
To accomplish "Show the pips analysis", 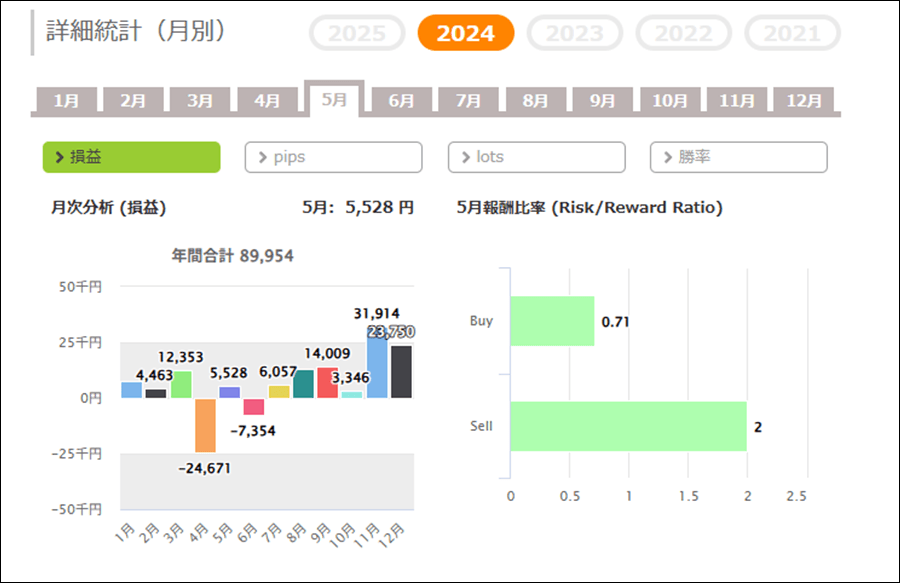I will pos(333,157).
